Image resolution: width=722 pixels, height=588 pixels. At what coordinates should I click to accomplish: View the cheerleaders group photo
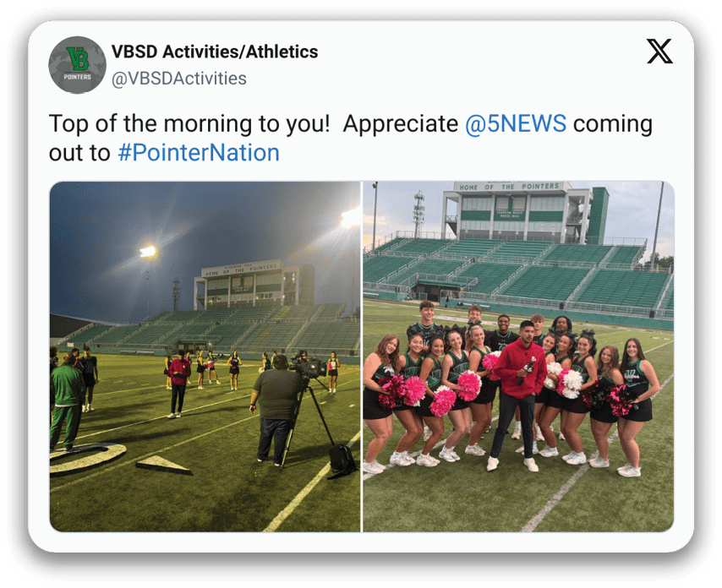click(x=518, y=357)
